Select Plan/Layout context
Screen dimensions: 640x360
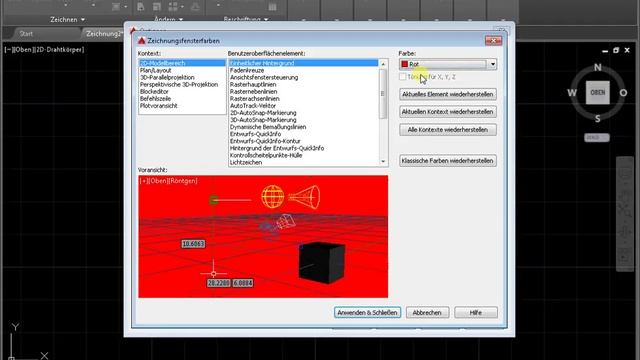(x=156, y=70)
